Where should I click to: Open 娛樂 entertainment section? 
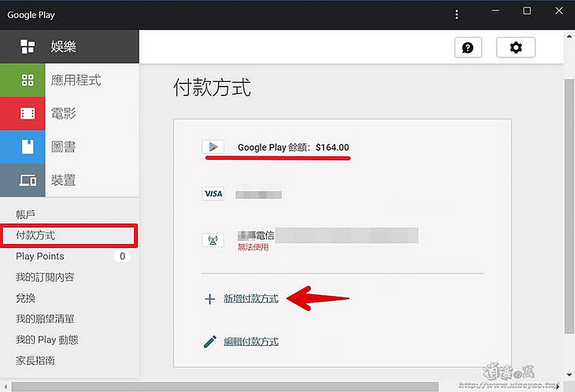(64, 47)
